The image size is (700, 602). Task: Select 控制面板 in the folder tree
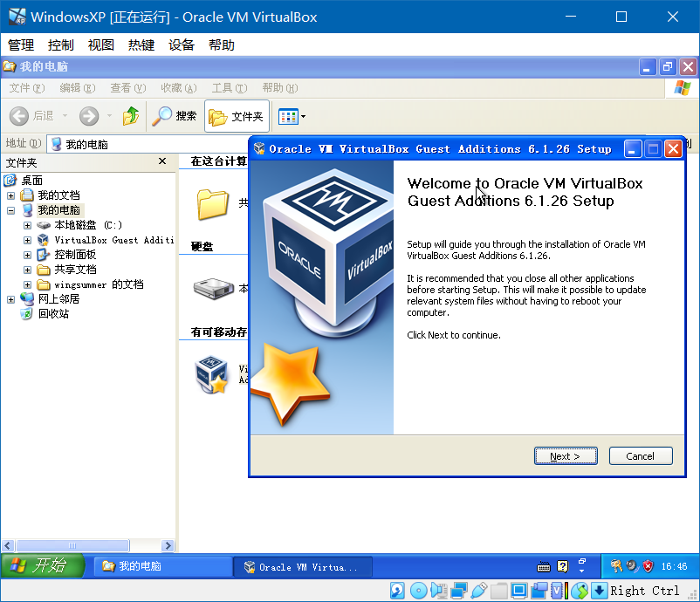[75, 255]
